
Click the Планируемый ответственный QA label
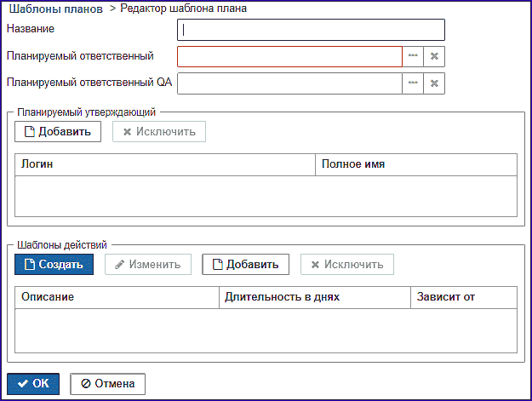pos(89,83)
